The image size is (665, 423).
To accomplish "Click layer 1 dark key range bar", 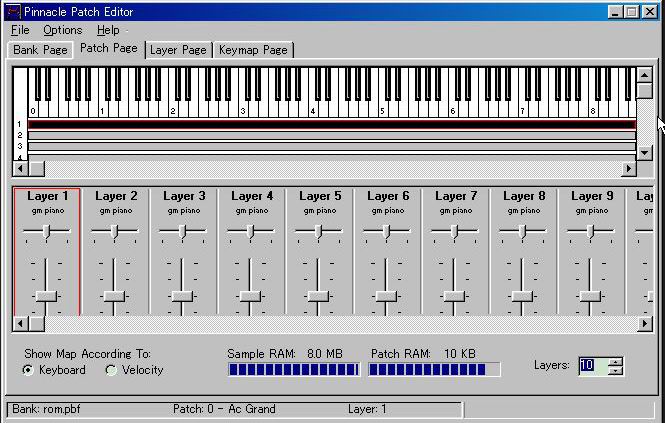I will click(332, 125).
